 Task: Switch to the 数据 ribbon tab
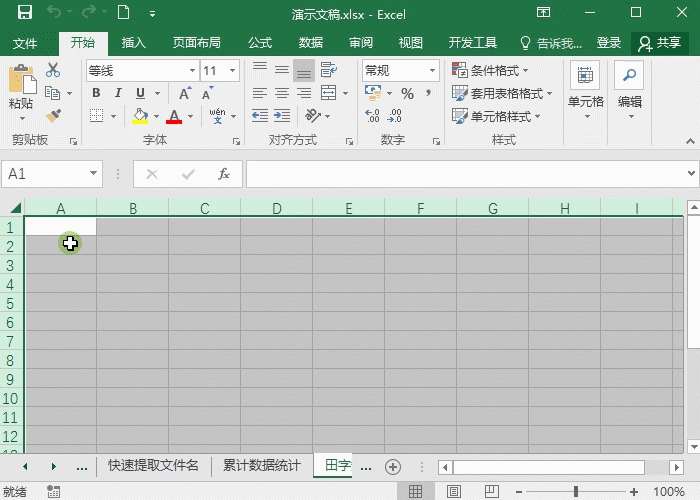[x=311, y=43]
